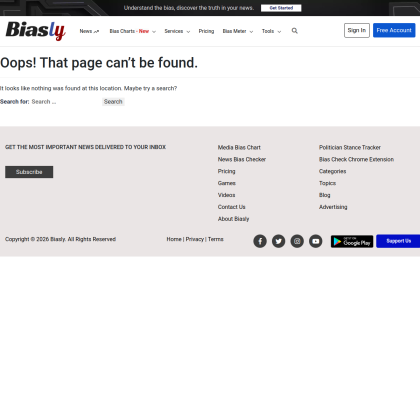This screenshot has height=420, width=420.
Task: Open the footer Pricing link
Action: pyautogui.click(x=226, y=171)
